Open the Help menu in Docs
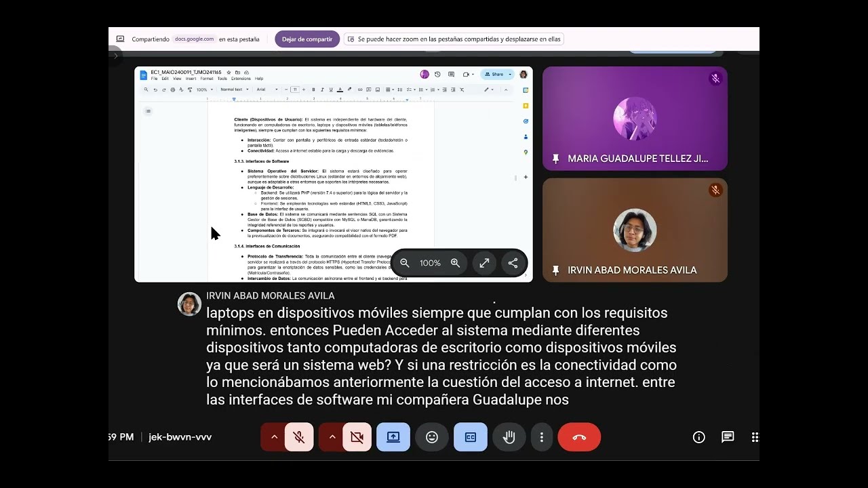 (x=259, y=79)
